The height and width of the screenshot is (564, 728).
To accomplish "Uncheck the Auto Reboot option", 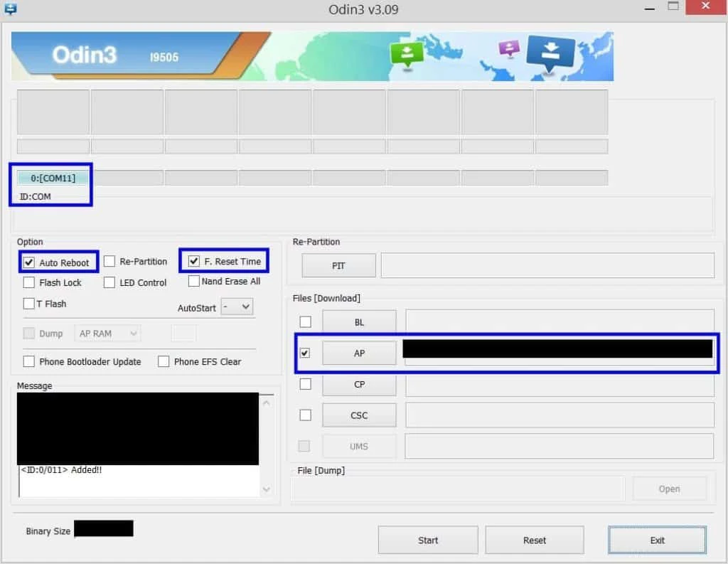I will click(29, 262).
